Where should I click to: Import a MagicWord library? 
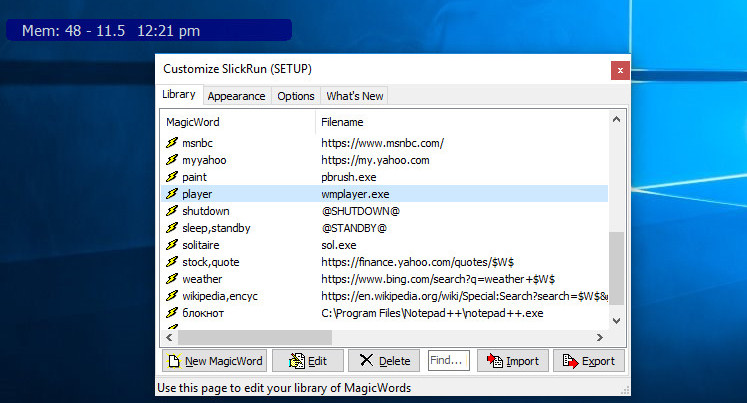512,361
